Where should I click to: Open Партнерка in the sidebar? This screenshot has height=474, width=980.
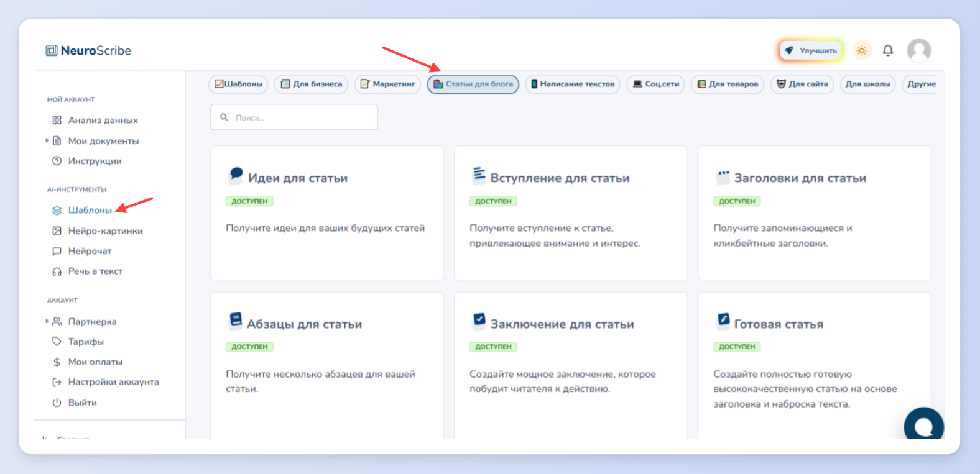pos(93,322)
